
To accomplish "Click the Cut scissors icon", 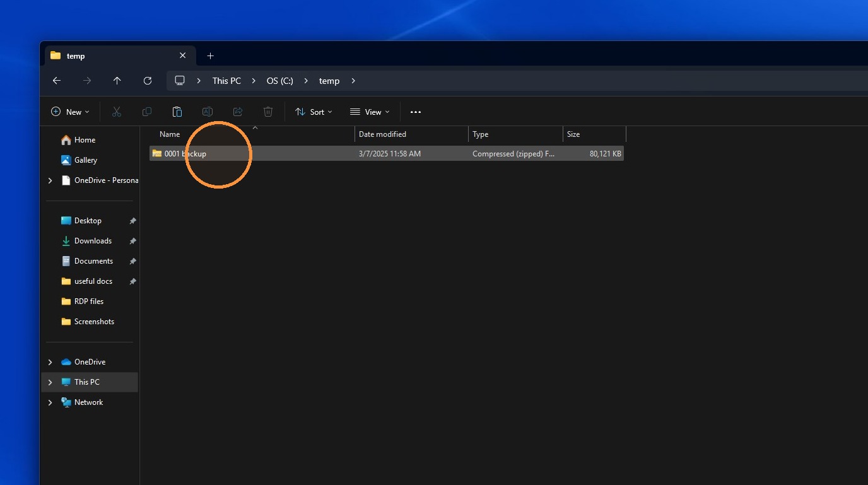I will click(117, 112).
